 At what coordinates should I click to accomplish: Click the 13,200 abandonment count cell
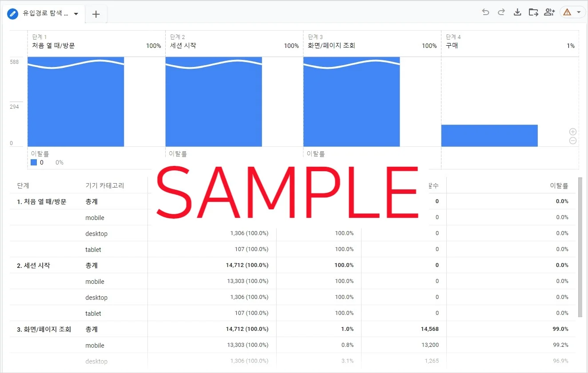coord(430,345)
